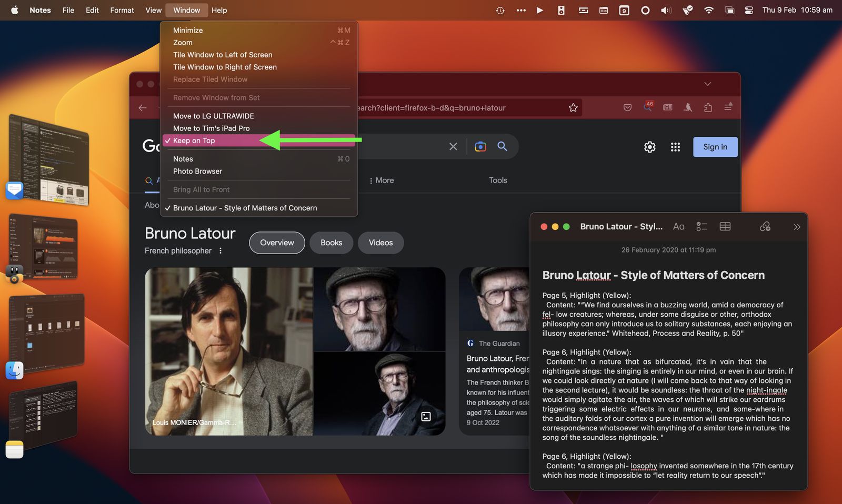Insert a checklist in the note

701,227
